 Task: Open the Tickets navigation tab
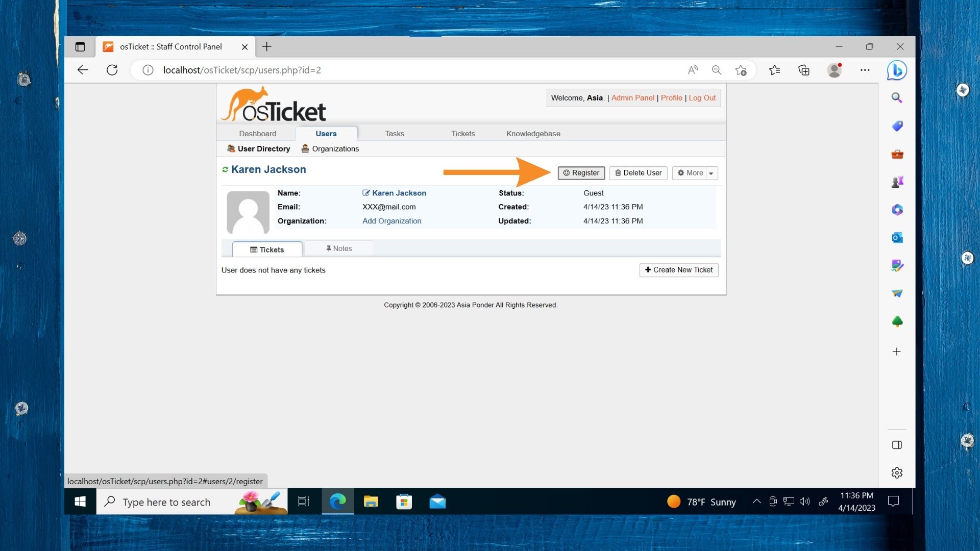pyautogui.click(x=463, y=134)
